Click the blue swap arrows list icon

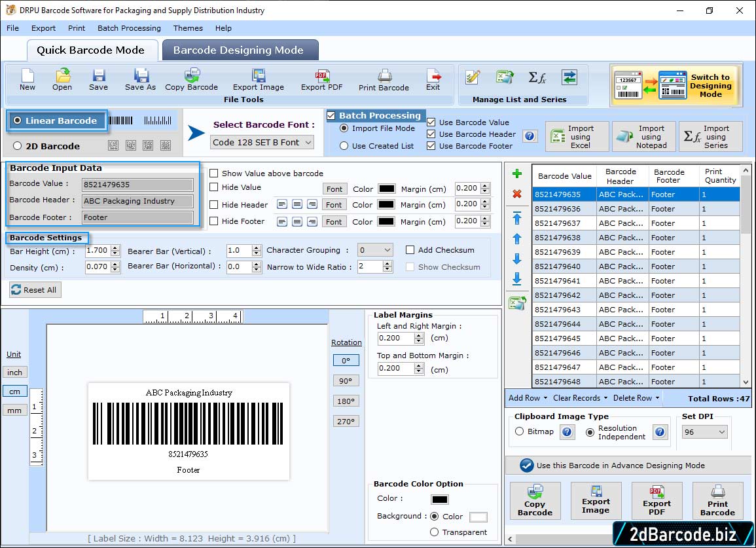[569, 77]
